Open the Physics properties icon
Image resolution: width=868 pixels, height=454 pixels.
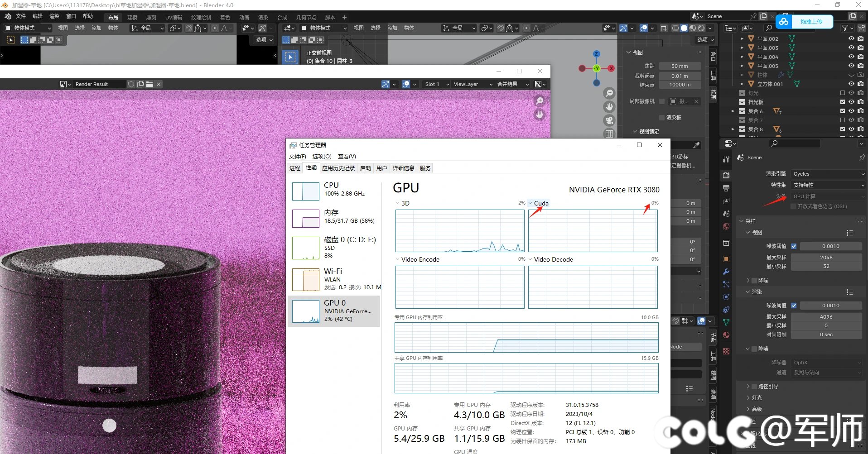pos(726,297)
